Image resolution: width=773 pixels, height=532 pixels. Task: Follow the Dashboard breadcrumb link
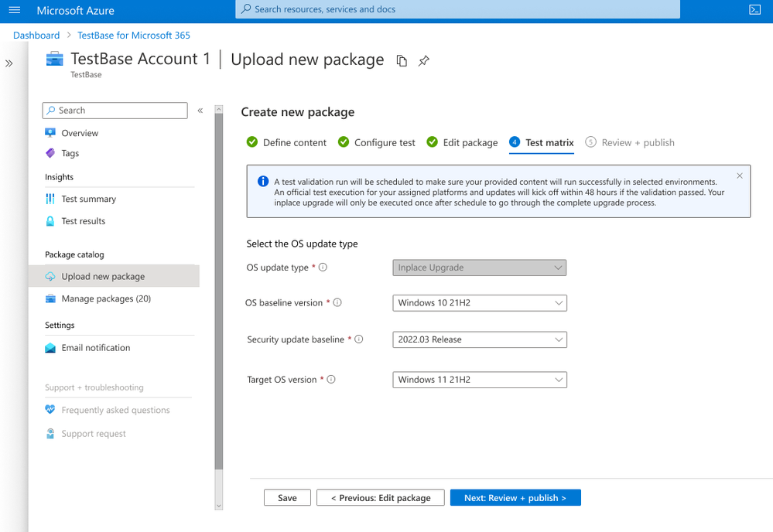(36, 36)
